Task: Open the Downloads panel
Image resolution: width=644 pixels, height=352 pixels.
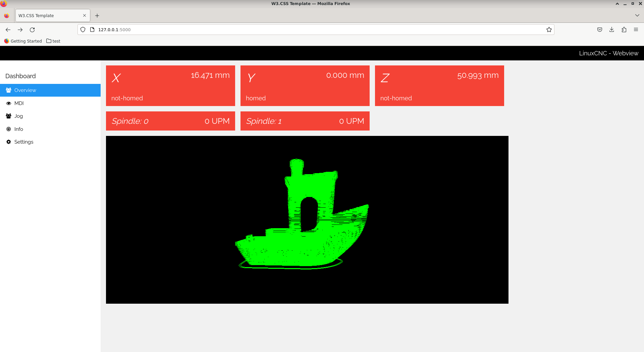Action: coord(612,30)
